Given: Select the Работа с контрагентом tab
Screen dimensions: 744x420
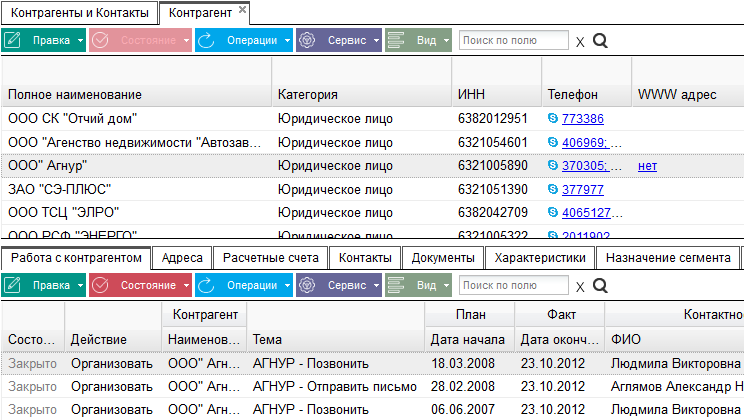Looking at the screenshot, I should pos(76,258).
